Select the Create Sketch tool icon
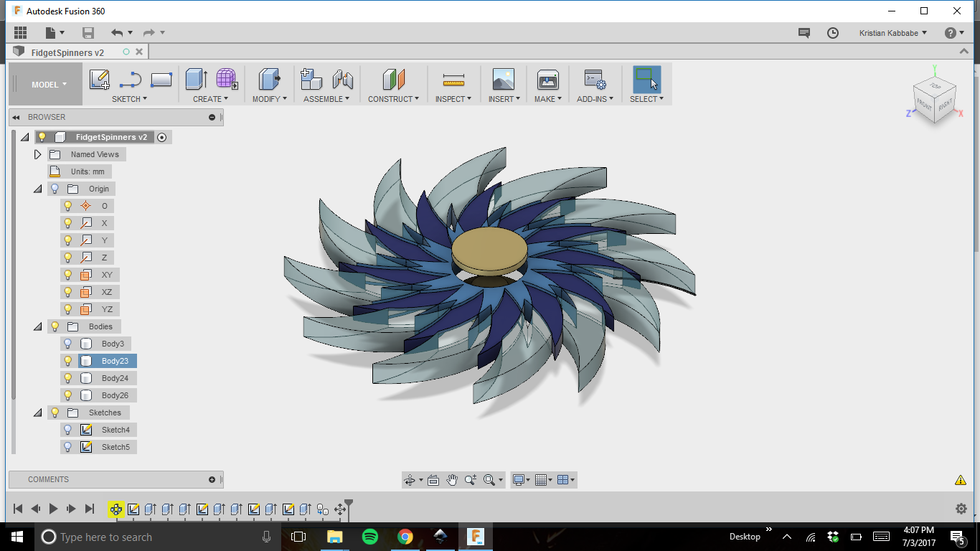This screenshot has height=551, width=980. click(100, 79)
